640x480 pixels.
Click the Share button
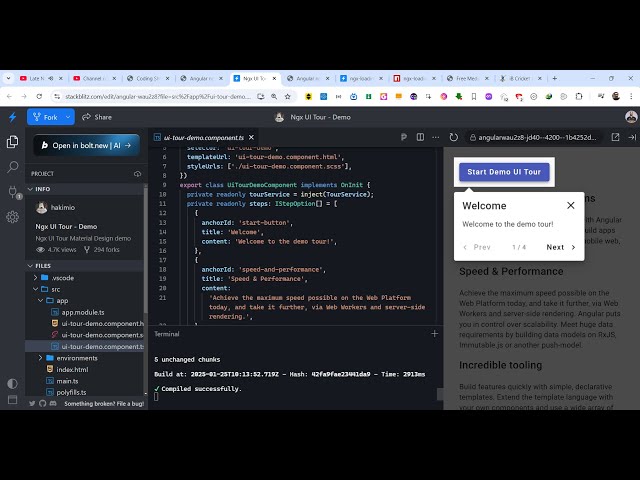click(x=97, y=117)
